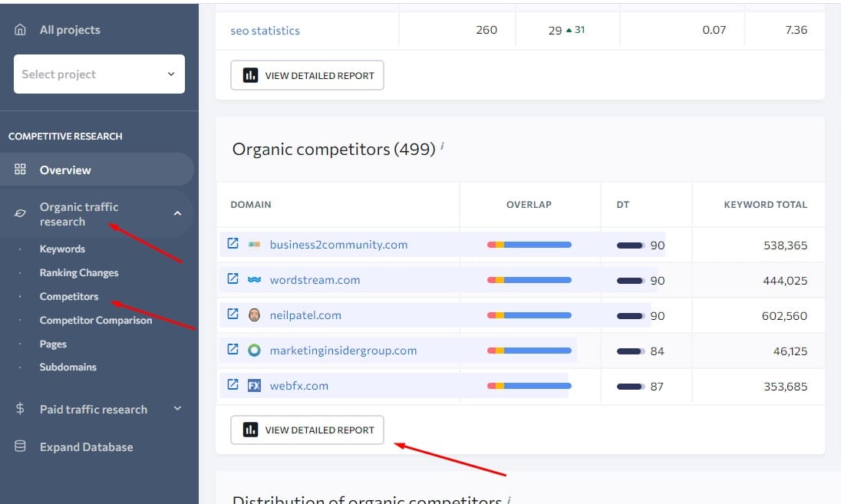Click the overlap bar for business2community.com
The image size is (841, 504).
point(529,245)
